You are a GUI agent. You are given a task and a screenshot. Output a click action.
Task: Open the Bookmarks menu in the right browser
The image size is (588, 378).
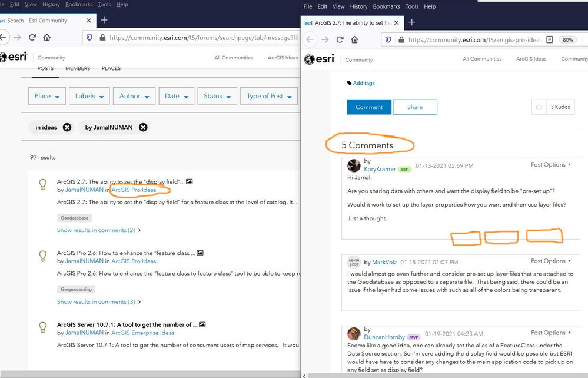point(386,6)
